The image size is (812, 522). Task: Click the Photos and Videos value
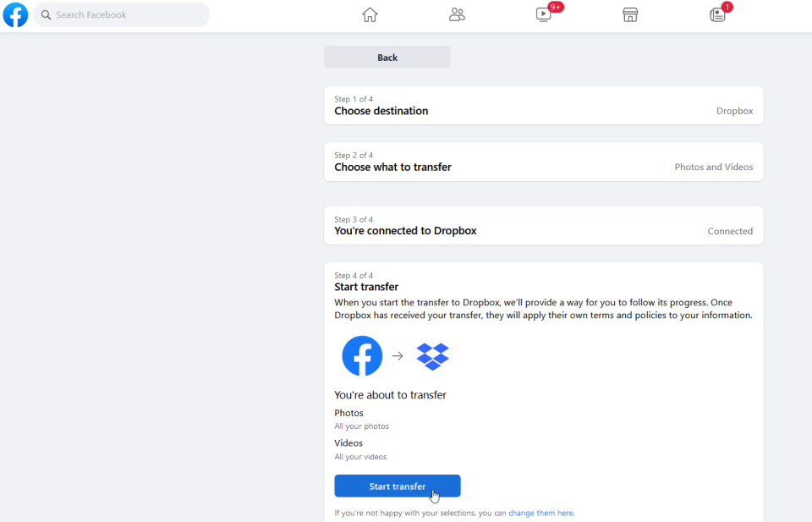tap(714, 167)
